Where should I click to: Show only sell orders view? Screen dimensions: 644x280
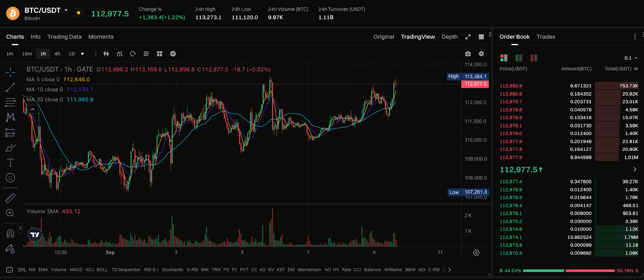tap(534, 58)
